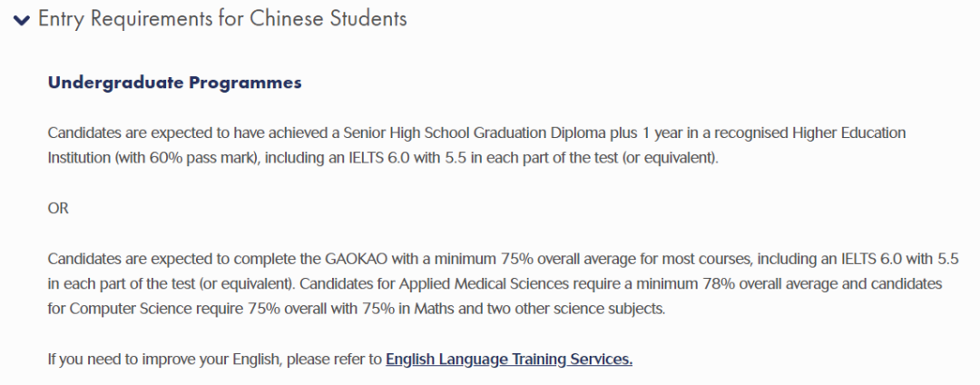Click 'minimum 75% overall average' in GAOKAO paragraph

tap(500, 259)
